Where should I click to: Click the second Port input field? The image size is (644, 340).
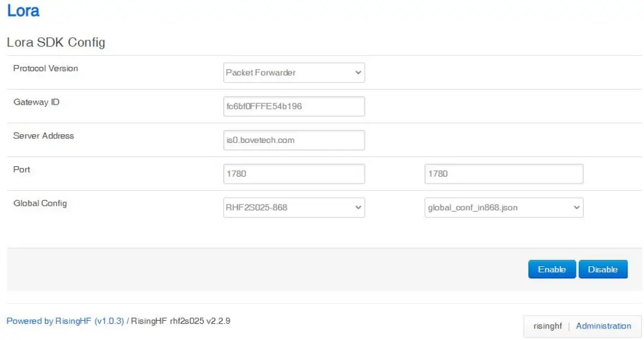coord(504,173)
